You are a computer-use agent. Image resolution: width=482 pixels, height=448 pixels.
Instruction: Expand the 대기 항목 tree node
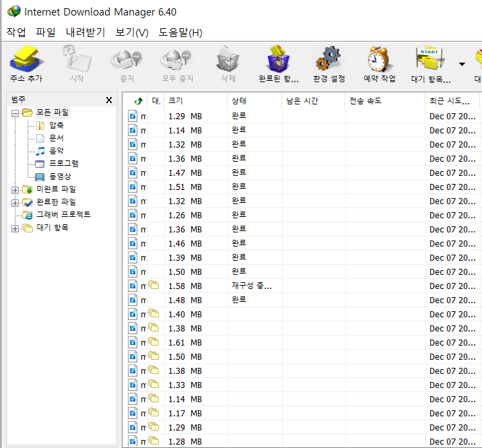(x=15, y=228)
